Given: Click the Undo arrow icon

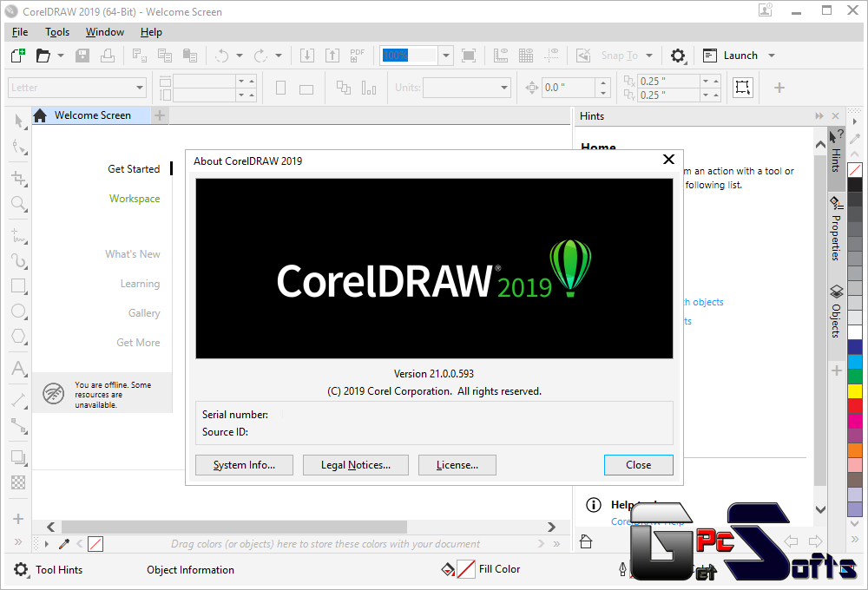Looking at the screenshot, I should point(221,56).
